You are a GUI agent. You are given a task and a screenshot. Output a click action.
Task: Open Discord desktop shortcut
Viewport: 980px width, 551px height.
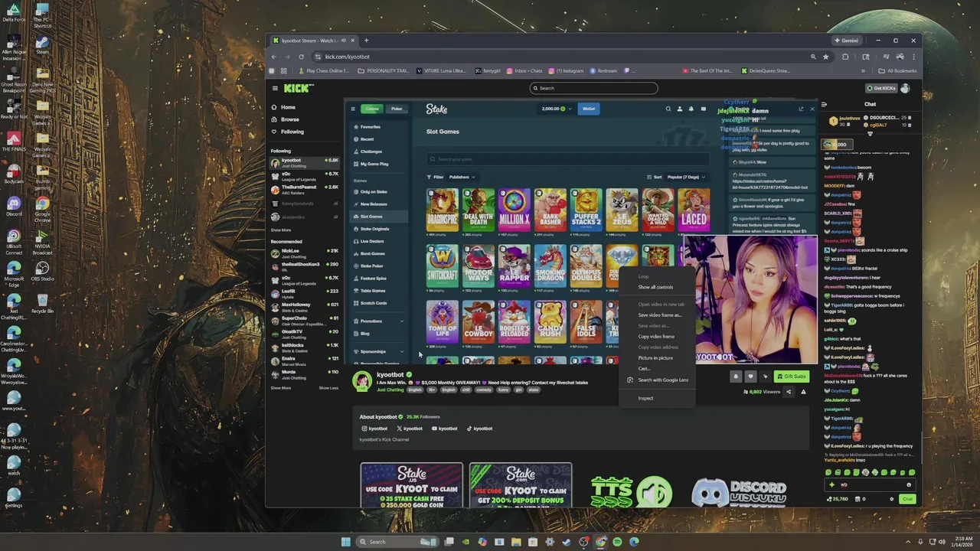click(13, 206)
